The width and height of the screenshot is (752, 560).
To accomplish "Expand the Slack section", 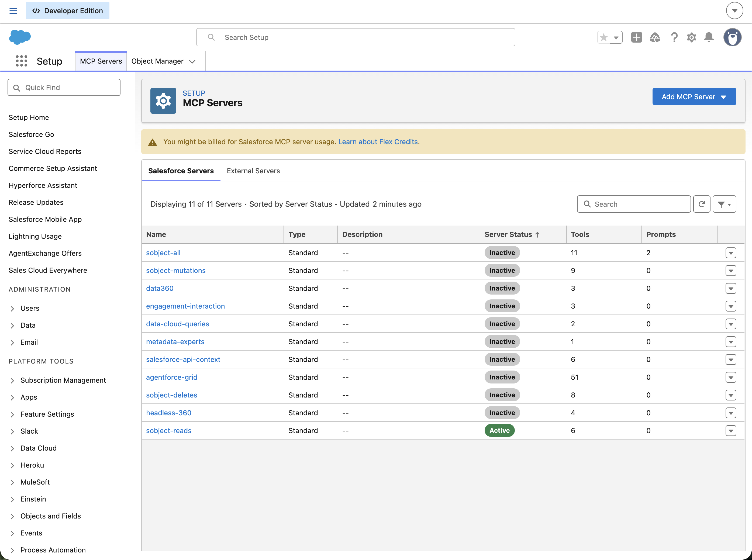I will 12,431.
